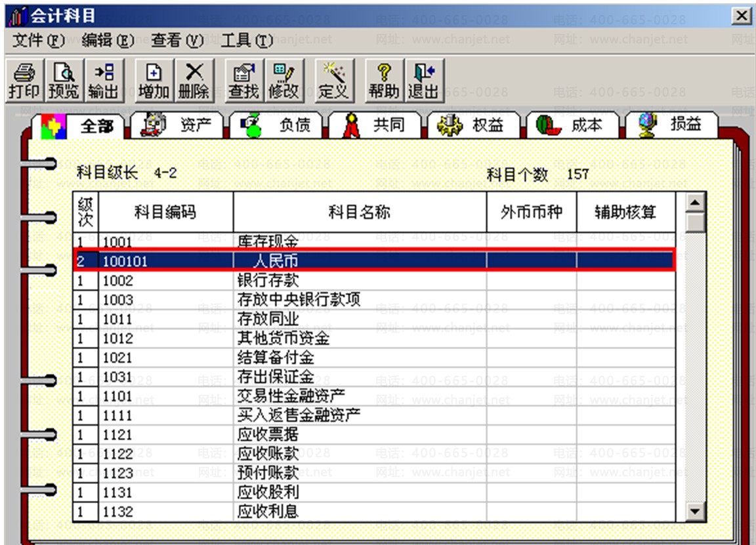Click the 级次 column header
Screen dimensions: 756x545
(x=86, y=212)
